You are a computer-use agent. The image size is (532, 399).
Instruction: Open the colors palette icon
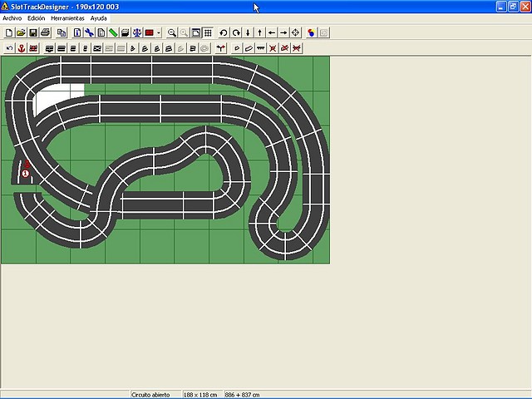point(311,32)
